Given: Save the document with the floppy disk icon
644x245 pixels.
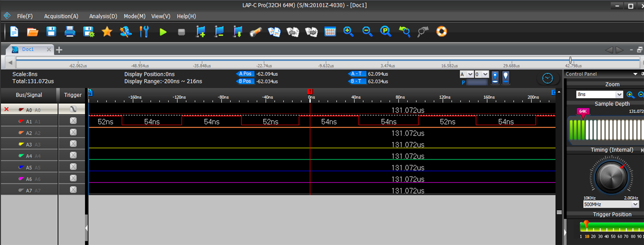Looking at the screenshot, I should (51, 32).
